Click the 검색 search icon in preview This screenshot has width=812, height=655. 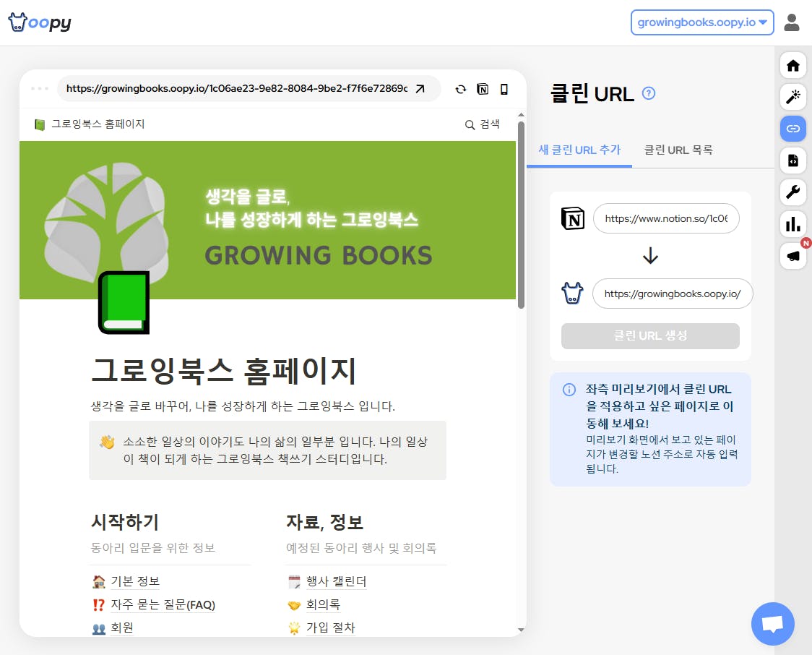(470, 124)
